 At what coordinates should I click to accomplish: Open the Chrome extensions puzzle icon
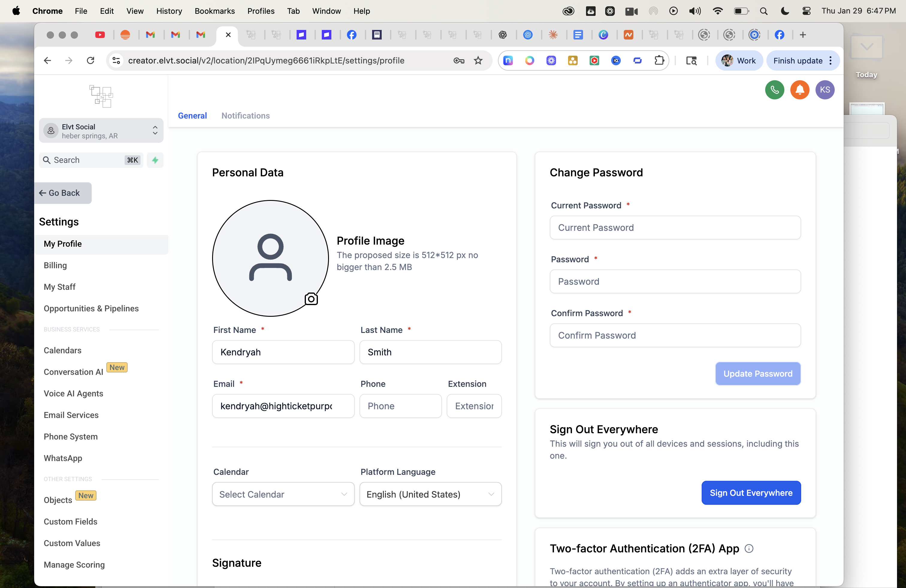pos(659,60)
